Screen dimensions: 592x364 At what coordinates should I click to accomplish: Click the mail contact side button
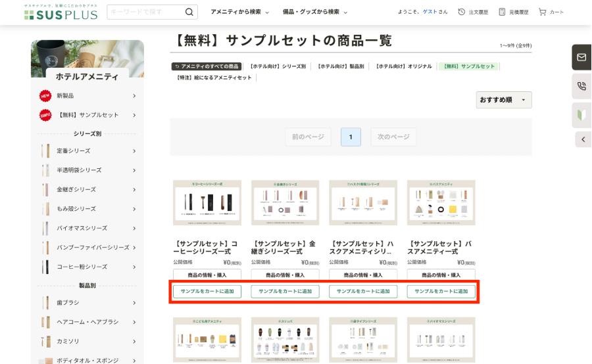point(581,57)
